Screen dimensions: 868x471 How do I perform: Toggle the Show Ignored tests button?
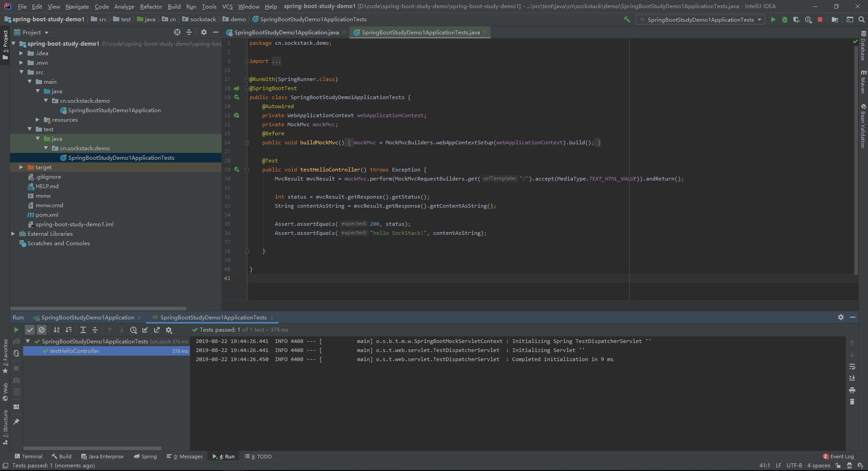(x=42, y=330)
